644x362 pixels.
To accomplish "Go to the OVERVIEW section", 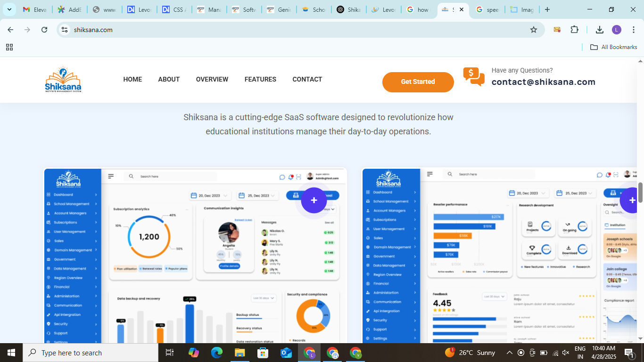I will click(212, 79).
